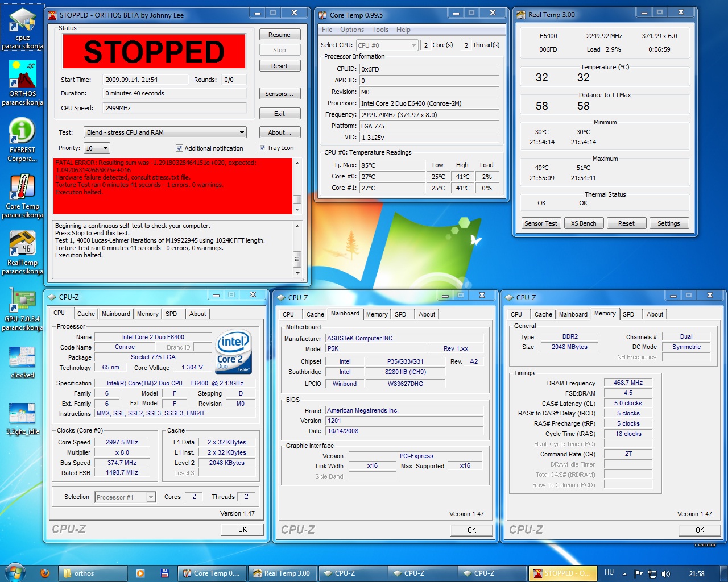
Task: Switch to CPU tab in right CPU-Z
Action: point(516,314)
